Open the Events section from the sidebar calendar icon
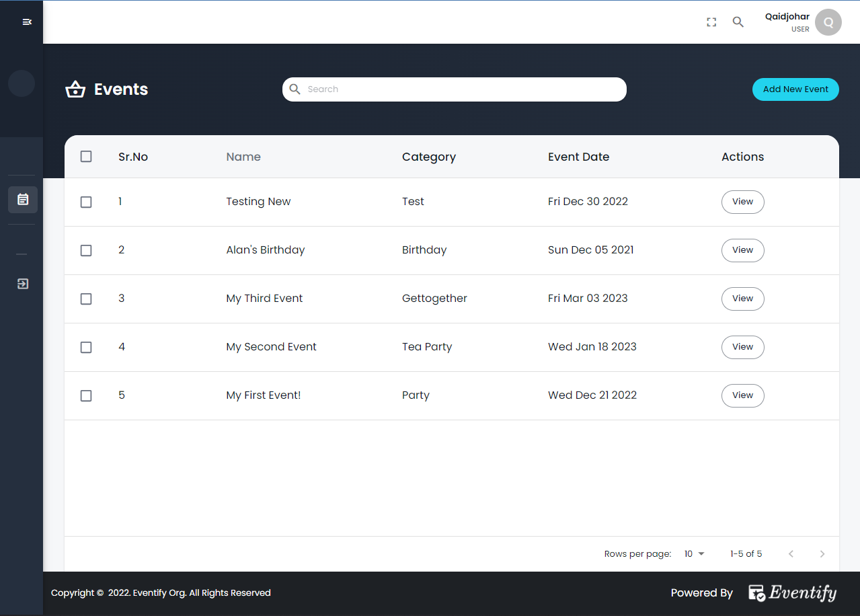This screenshot has height=616, width=860. point(22,199)
